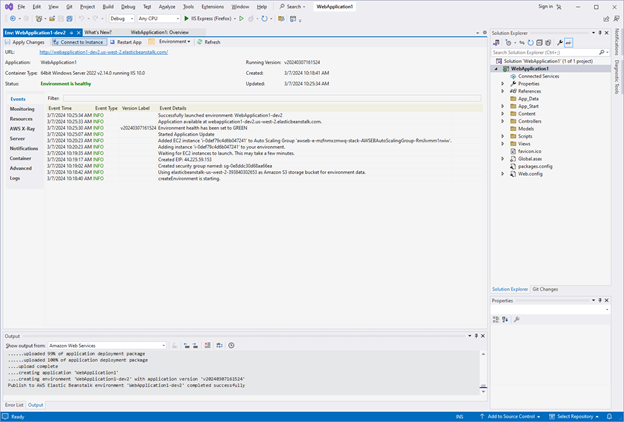Screen dimensions: 624x422
Task: Click the Connect to Instance button
Action: (x=79, y=42)
